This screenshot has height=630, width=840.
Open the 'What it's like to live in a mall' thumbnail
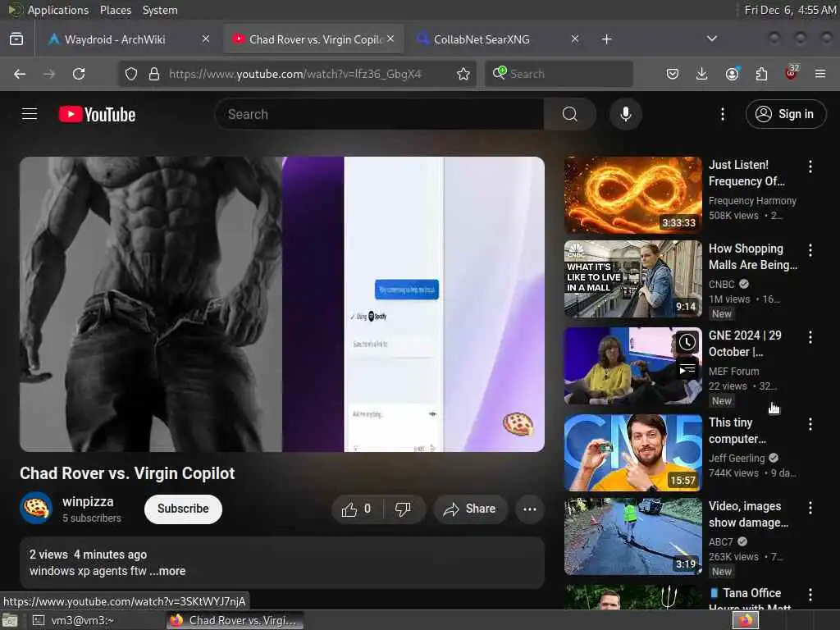point(632,279)
